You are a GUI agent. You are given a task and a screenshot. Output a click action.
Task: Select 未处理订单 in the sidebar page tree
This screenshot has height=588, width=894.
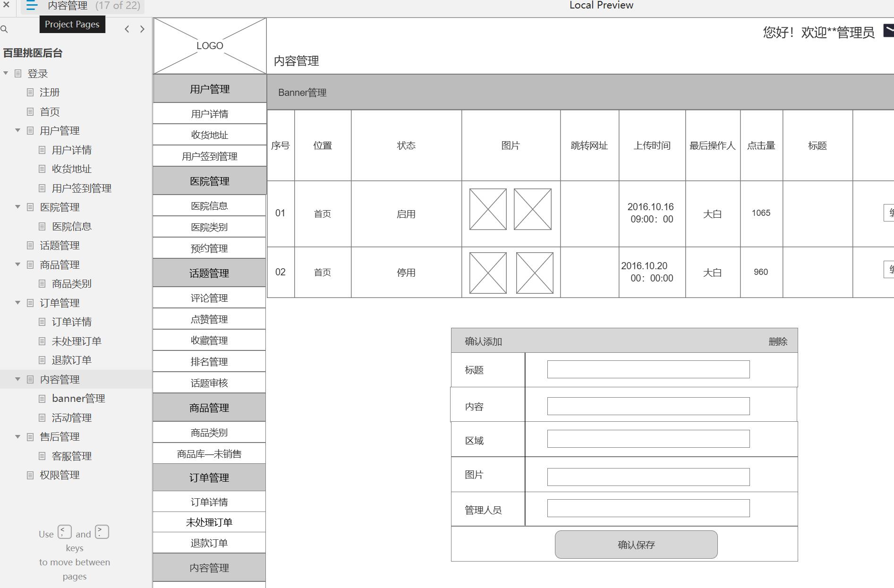[x=77, y=341]
